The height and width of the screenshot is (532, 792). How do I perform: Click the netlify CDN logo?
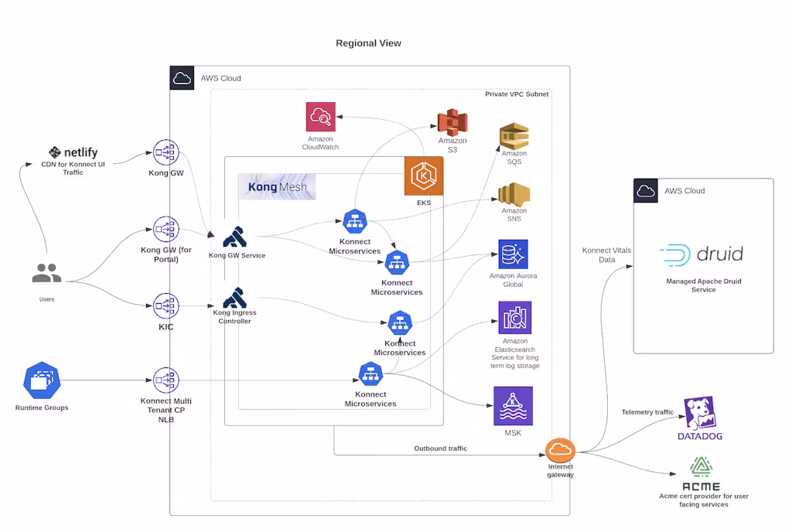[73, 152]
